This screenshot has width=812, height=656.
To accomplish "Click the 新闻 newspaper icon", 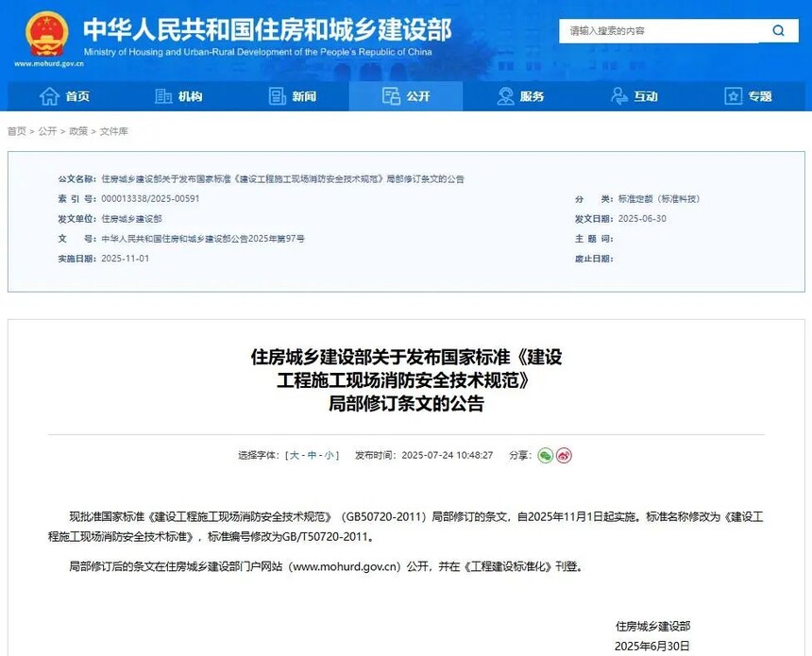I will pos(277,96).
